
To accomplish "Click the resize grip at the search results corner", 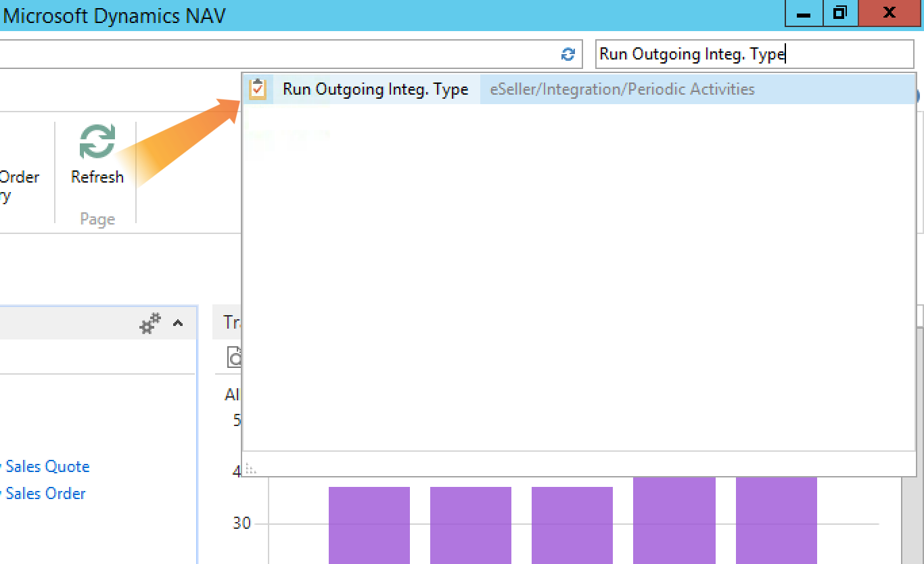I will (x=250, y=468).
